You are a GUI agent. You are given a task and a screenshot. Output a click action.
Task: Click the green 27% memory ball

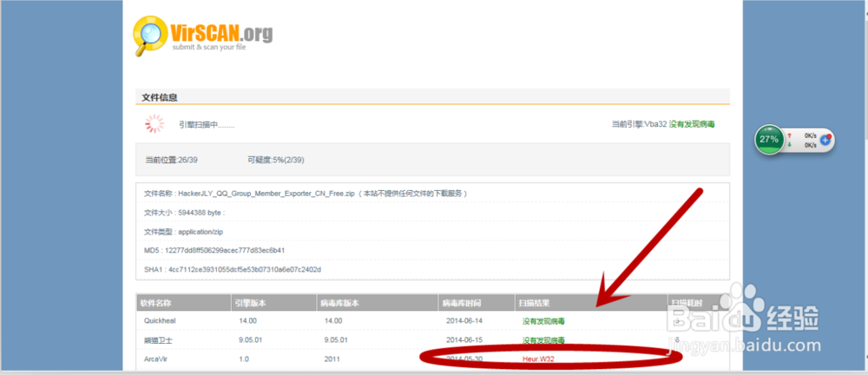tap(768, 140)
